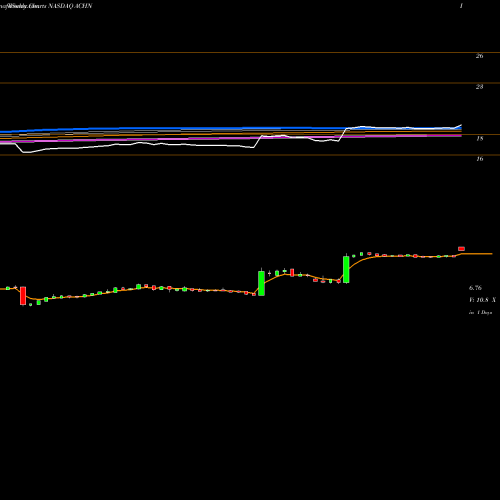Click the "23" price axis label

click(x=479, y=87)
